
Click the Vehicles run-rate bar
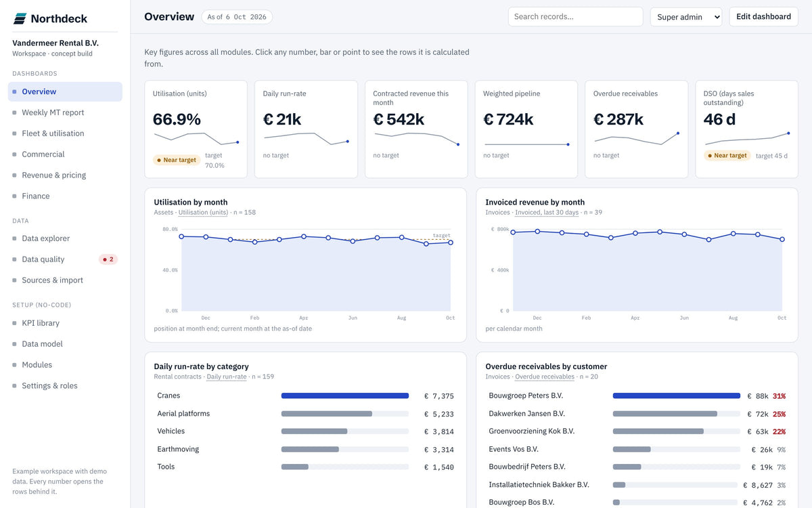coord(314,431)
